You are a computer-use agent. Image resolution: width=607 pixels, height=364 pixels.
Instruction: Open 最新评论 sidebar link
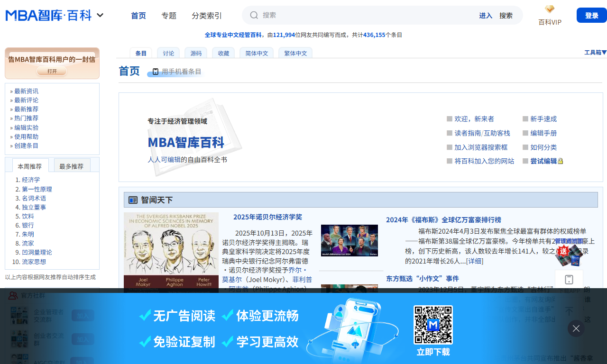26,100
